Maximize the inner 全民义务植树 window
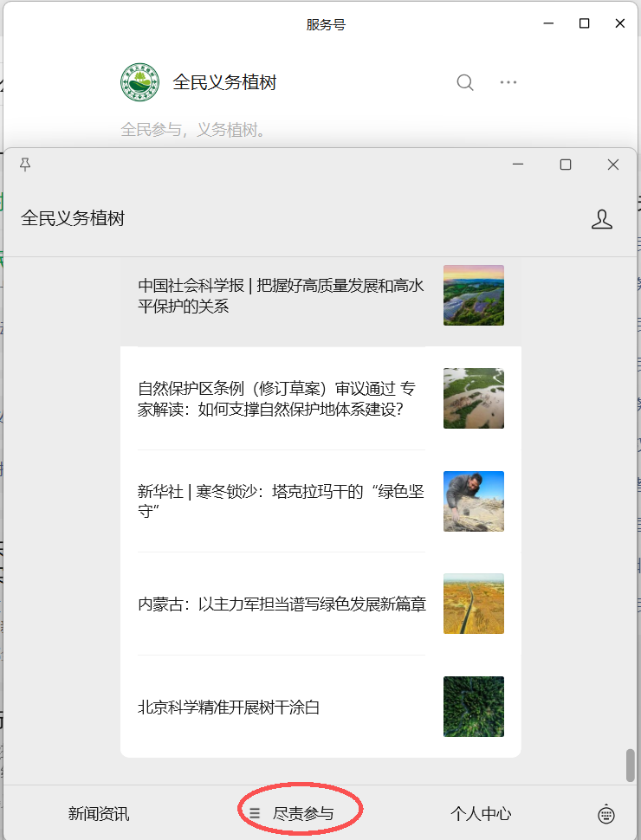The width and height of the screenshot is (641, 840). (x=566, y=165)
